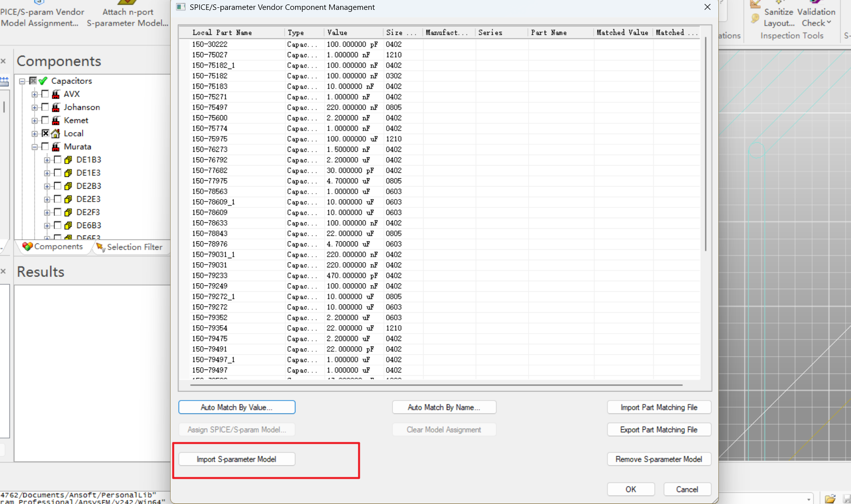This screenshot has width=851, height=504.
Task: Click the Auto Match By Value button
Action: point(237,407)
